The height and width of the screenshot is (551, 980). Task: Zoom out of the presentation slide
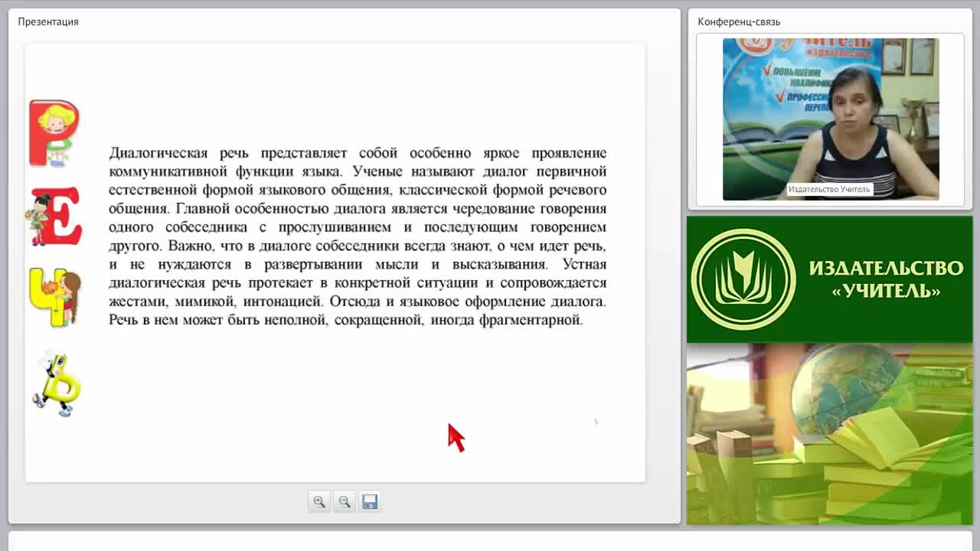tap(345, 501)
